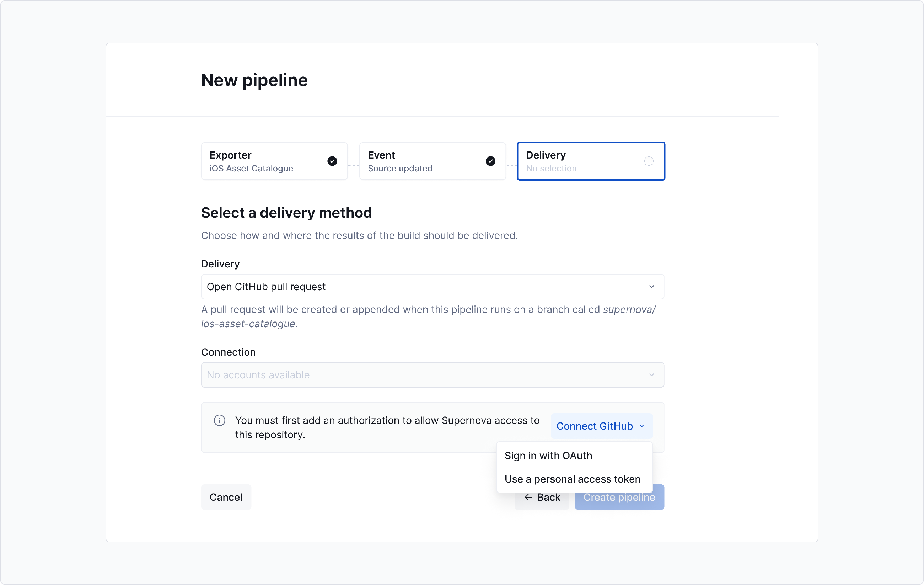
Task: Click the checkmark icon on the Event step
Action: (x=490, y=161)
